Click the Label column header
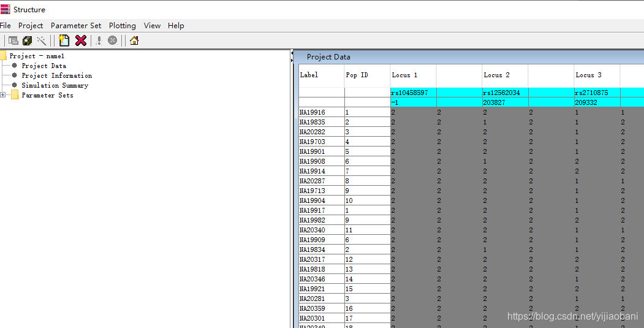The image size is (644, 328). click(322, 75)
